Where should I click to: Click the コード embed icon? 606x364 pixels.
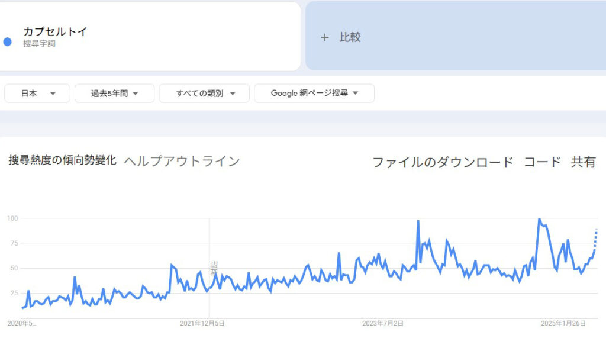click(x=542, y=162)
